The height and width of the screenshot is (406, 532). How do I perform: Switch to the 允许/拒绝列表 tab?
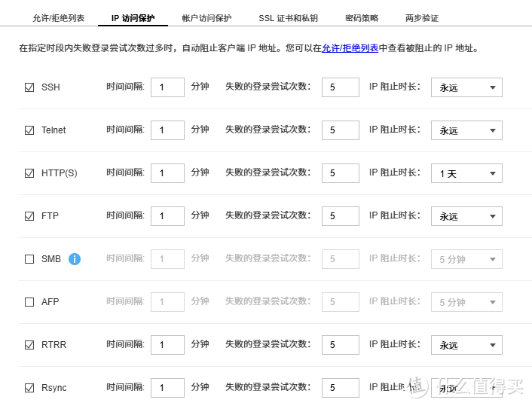pos(59,18)
